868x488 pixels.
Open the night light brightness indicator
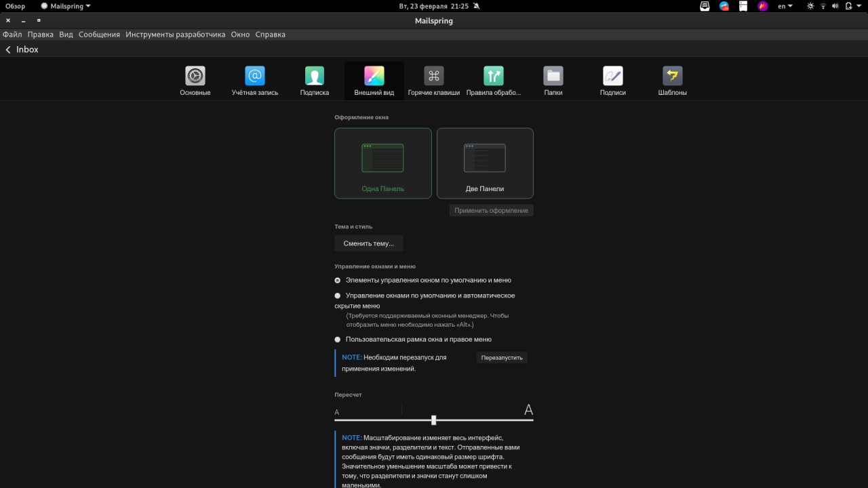(x=810, y=6)
